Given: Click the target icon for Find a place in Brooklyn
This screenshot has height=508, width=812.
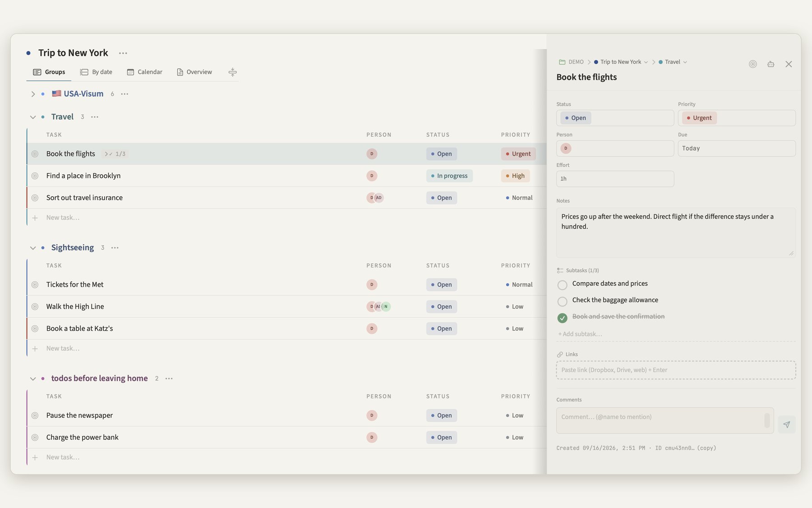Looking at the screenshot, I should coord(35,176).
